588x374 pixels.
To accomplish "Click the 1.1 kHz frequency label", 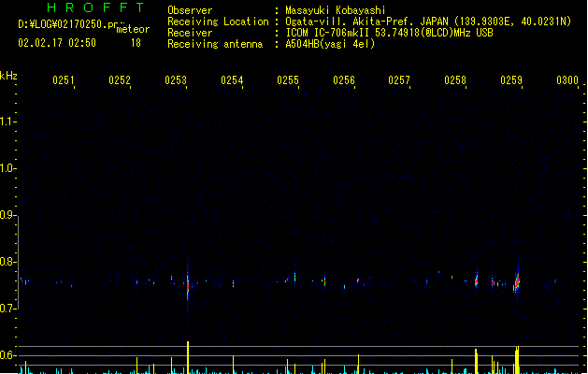I will pos(7,122).
